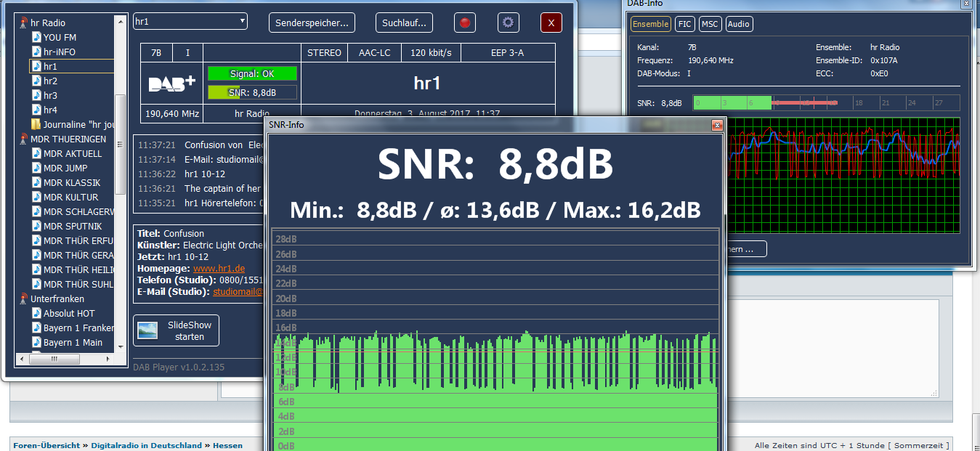Switch to the FIC tab
This screenshot has height=451, width=980.
point(684,24)
